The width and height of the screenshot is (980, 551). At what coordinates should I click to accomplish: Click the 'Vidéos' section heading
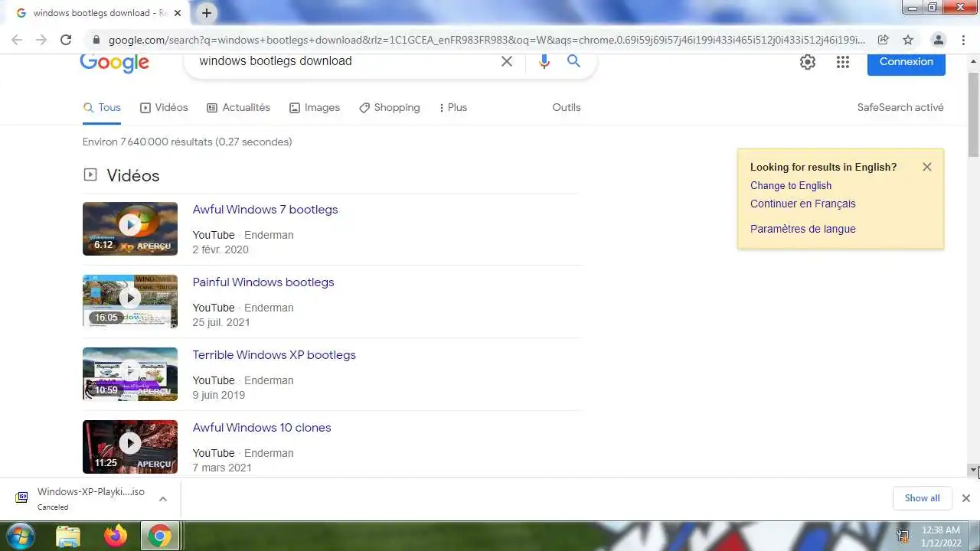(x=133, y=176)
